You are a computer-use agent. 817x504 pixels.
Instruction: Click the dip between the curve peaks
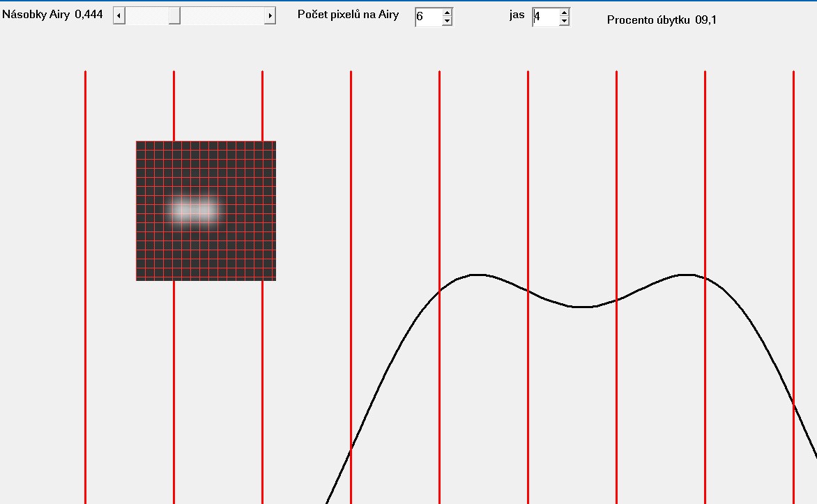pos(583,307)
